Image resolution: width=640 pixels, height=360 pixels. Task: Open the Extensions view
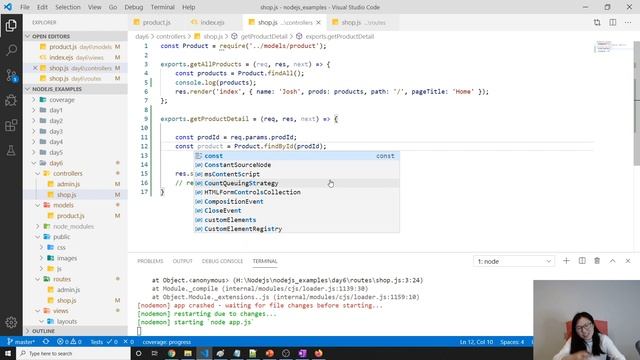pos(11,125)
